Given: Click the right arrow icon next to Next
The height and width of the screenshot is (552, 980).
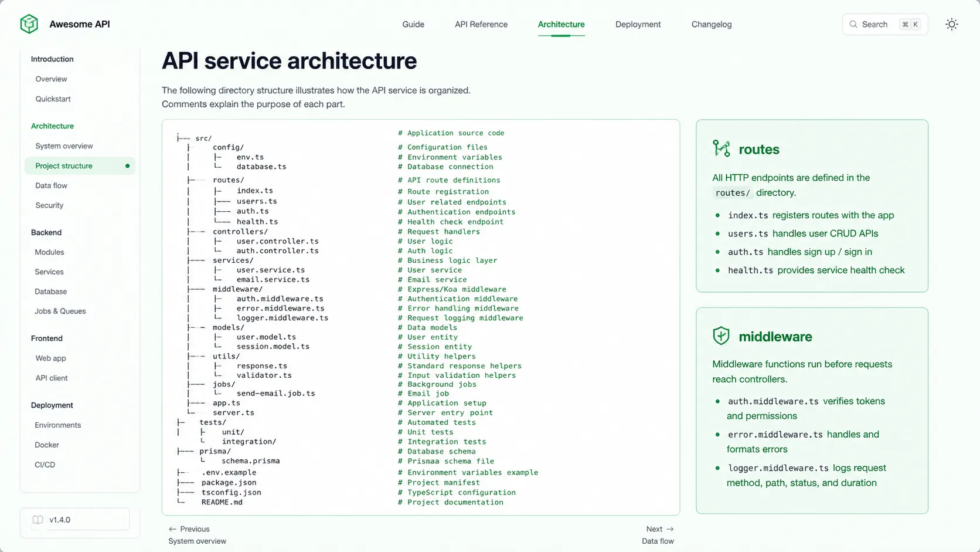Looking at the screenshot, I should pos(671,529).
